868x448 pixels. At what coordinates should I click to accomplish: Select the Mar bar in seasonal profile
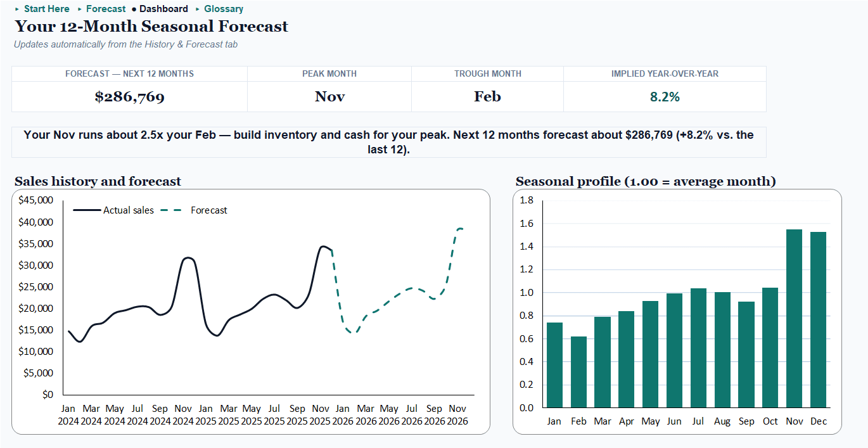coord(603,362)
